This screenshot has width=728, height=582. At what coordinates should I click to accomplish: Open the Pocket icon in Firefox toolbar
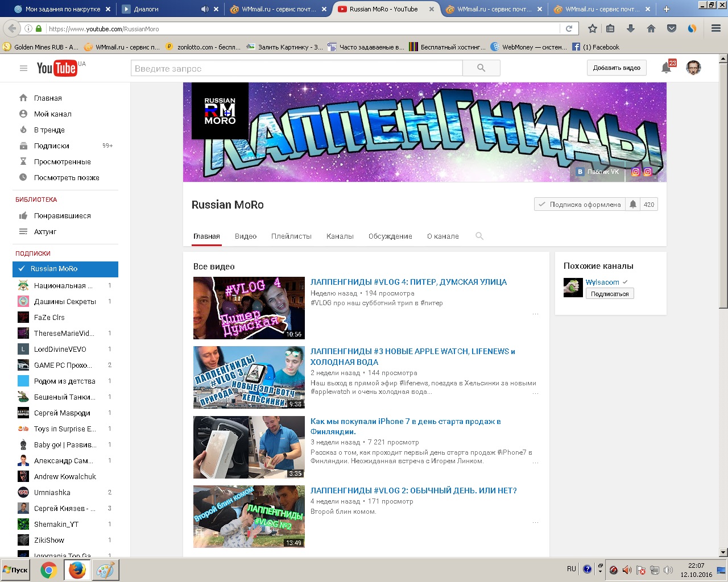[672, 28]
